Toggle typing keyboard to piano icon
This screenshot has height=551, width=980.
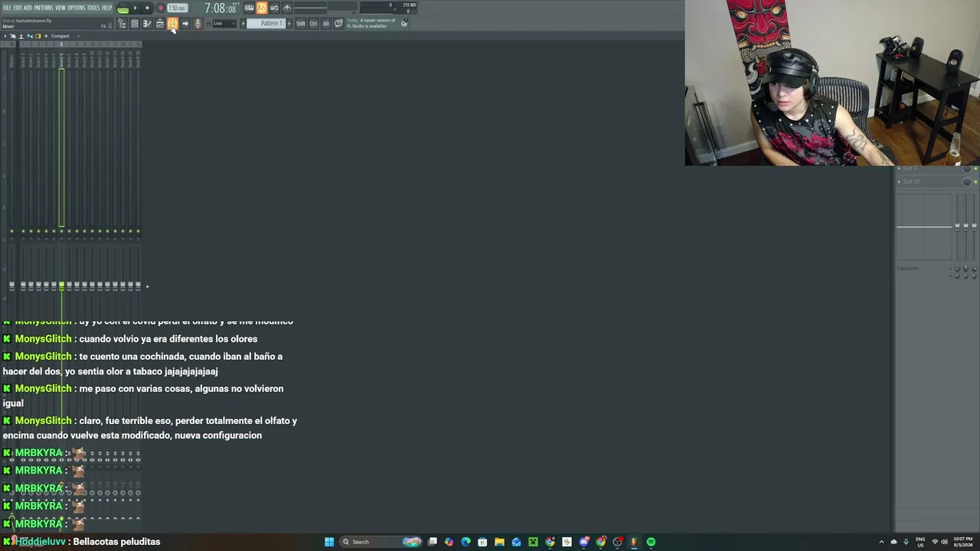(x=249, y=8)
